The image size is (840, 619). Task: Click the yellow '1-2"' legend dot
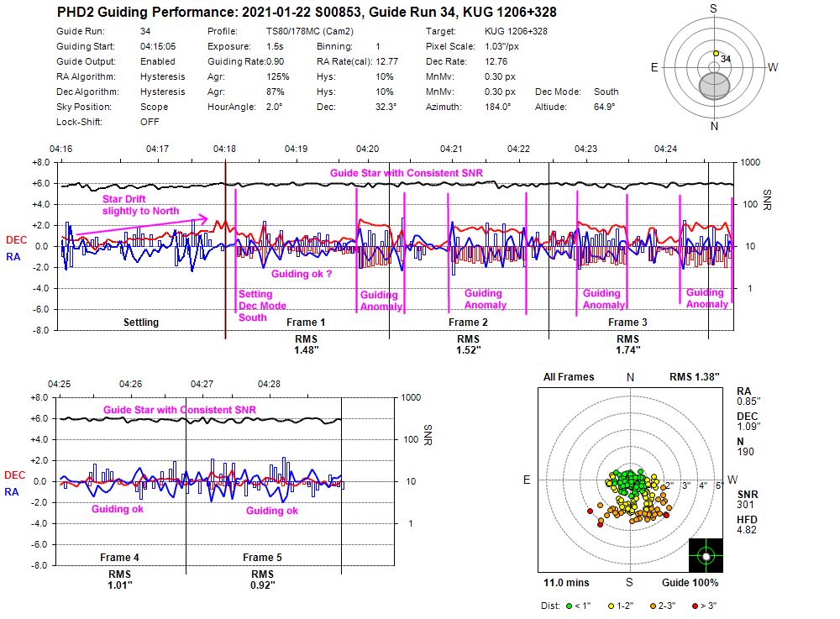(611, 606)
